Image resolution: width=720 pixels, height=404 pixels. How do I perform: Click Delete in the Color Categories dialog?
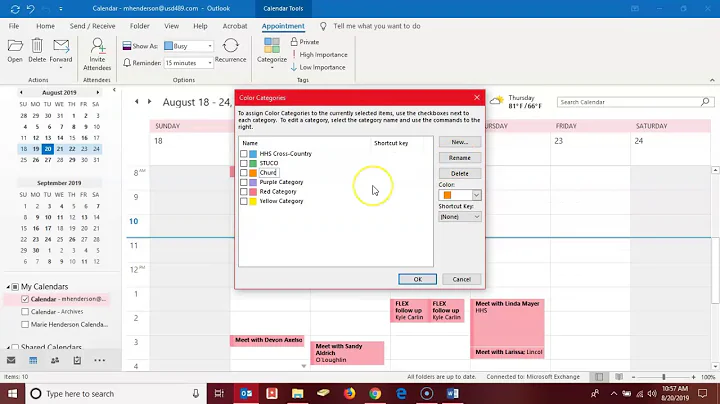(x=460, y=174)
